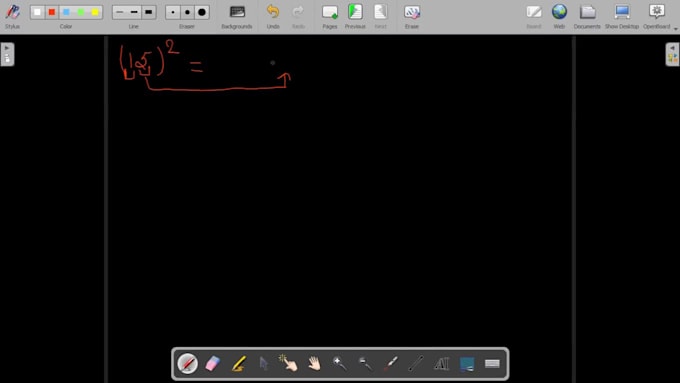Select the Scroll page hand tool
This screenshot has width=680, height=383.
tap(314, 363)
